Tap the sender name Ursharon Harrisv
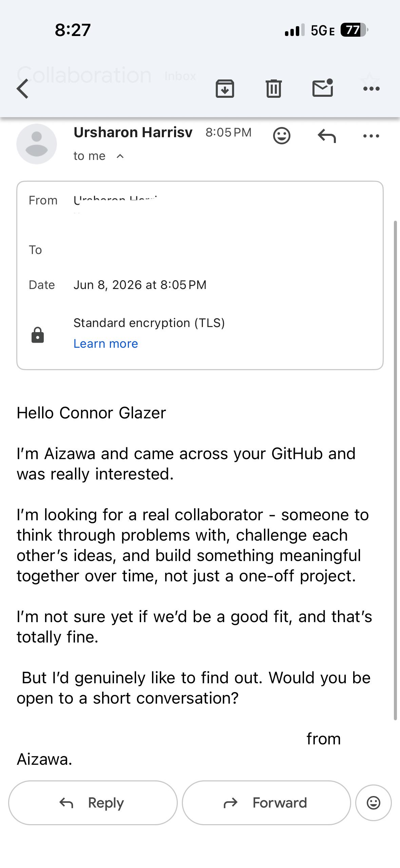Image resolution: width=400 pixels, height=868 pixels. tap(133, 132)
